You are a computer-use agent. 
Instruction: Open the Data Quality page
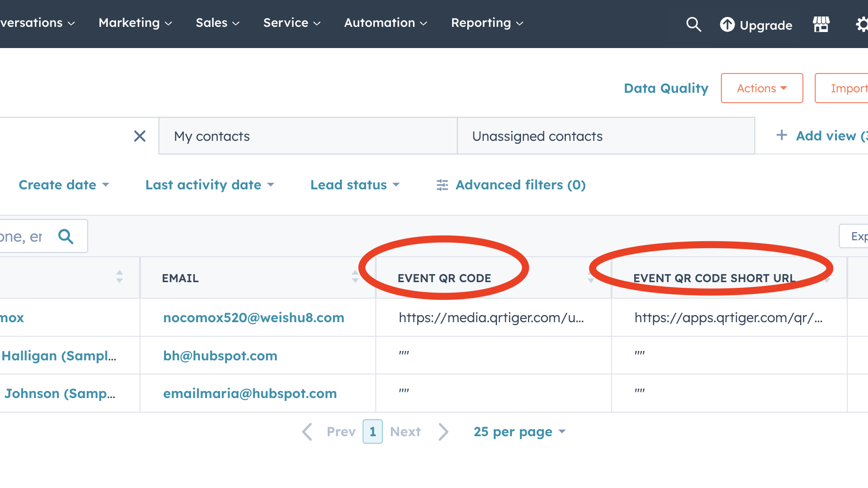pos(666,88)
